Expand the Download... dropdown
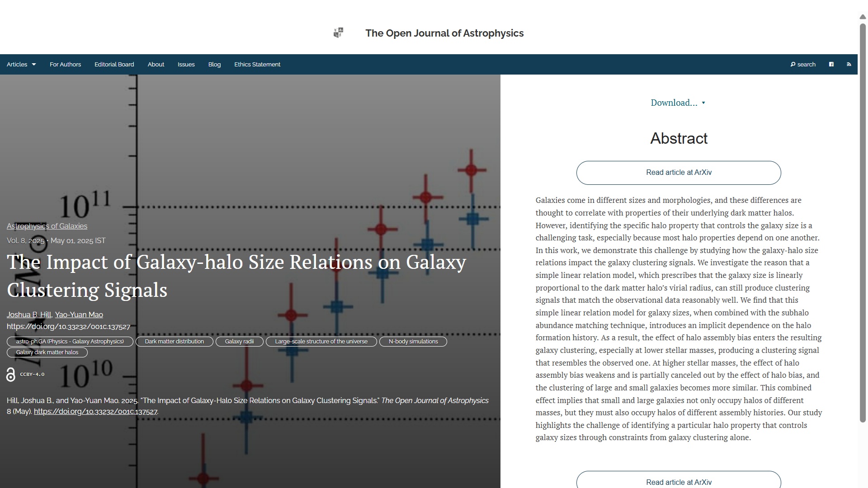This screenshot has width=868, height=488. coord(678,103)
